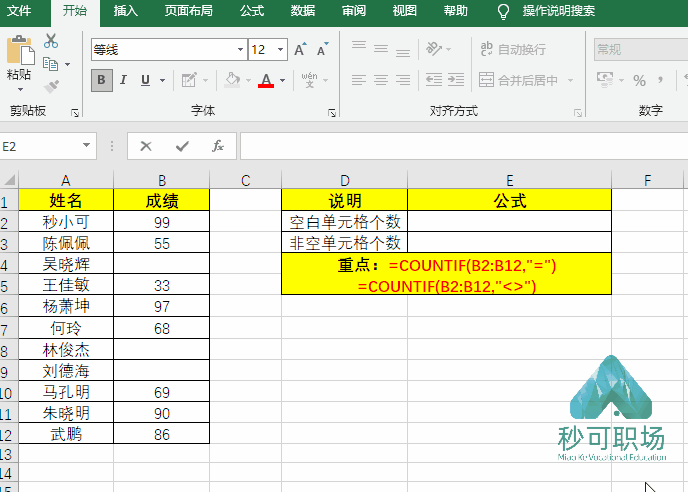Decrease indent icon

click(x=434, y=80)
